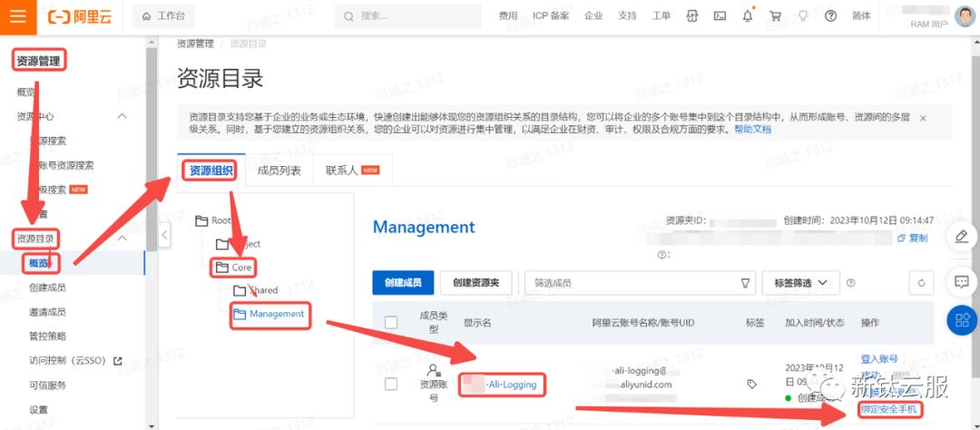Image resolution: width=980 pixels, height=430 pixels.
Task: Switch to the 联系人 tab
Action: pyautogui.click(x=352, y=171)
